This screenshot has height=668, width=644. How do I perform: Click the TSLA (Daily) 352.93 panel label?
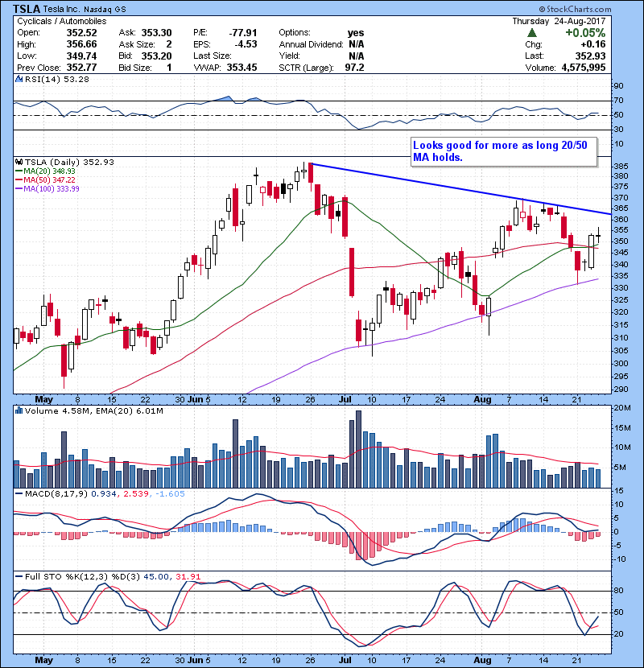69,163
